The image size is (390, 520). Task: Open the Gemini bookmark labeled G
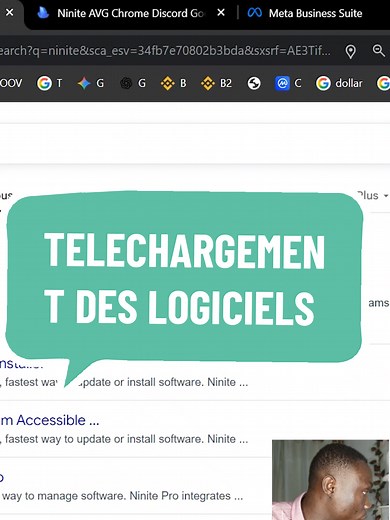(90, 83)
